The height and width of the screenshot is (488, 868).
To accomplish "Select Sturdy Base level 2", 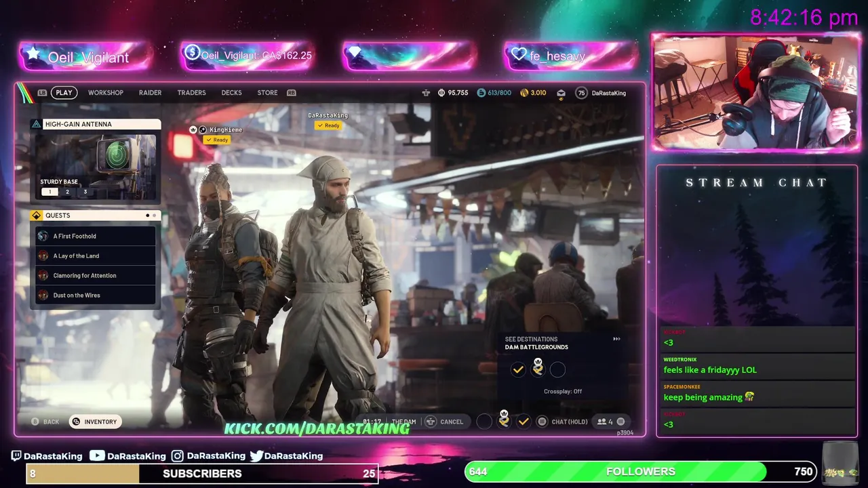I will 67,192.
